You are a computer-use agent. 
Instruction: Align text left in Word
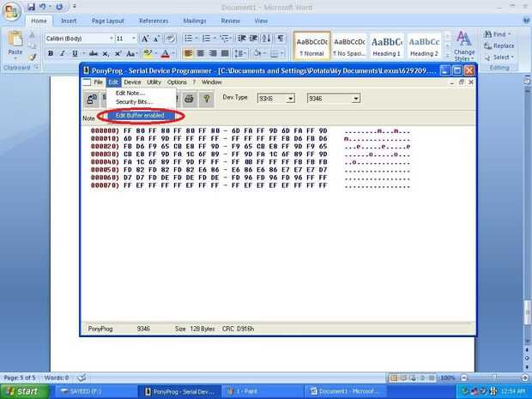tap(188, 53)
